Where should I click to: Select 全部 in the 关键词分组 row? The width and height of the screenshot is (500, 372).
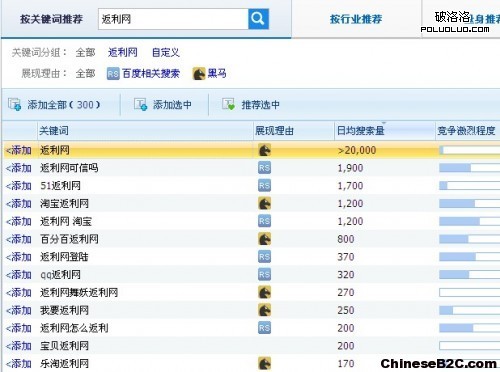point(85,52)
